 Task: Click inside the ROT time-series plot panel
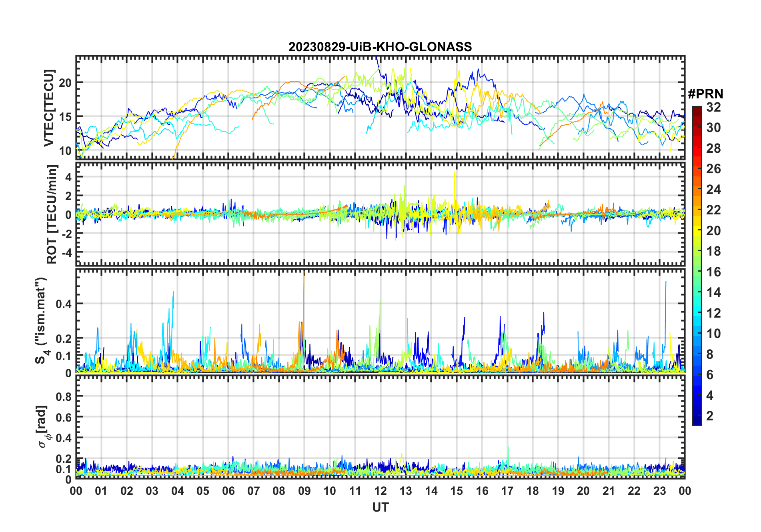[380, 214]
